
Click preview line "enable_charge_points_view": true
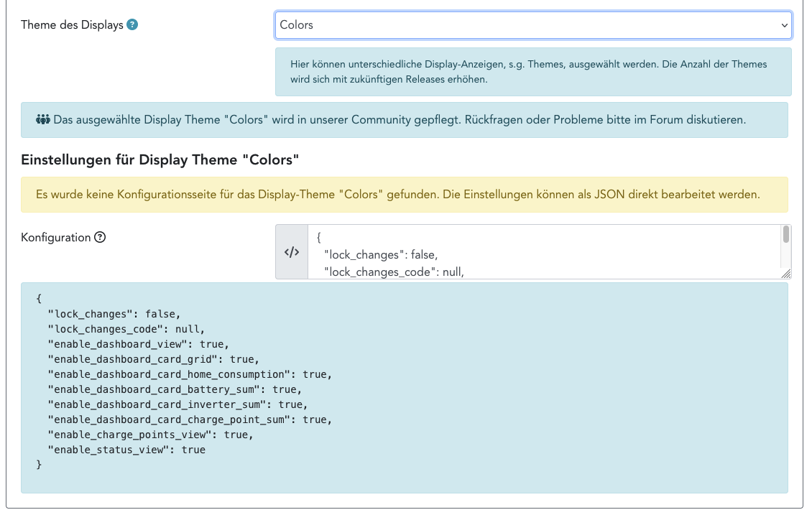pyautogui.click(x=150, y=435)
